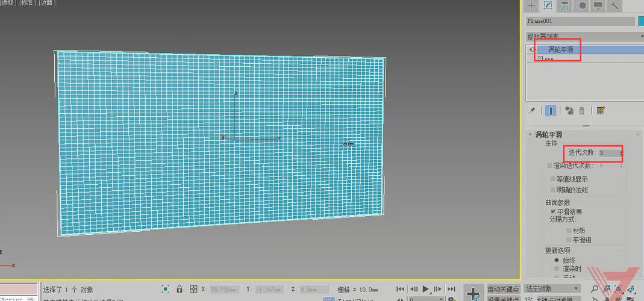Toggle show end result button

pos(551,111)
